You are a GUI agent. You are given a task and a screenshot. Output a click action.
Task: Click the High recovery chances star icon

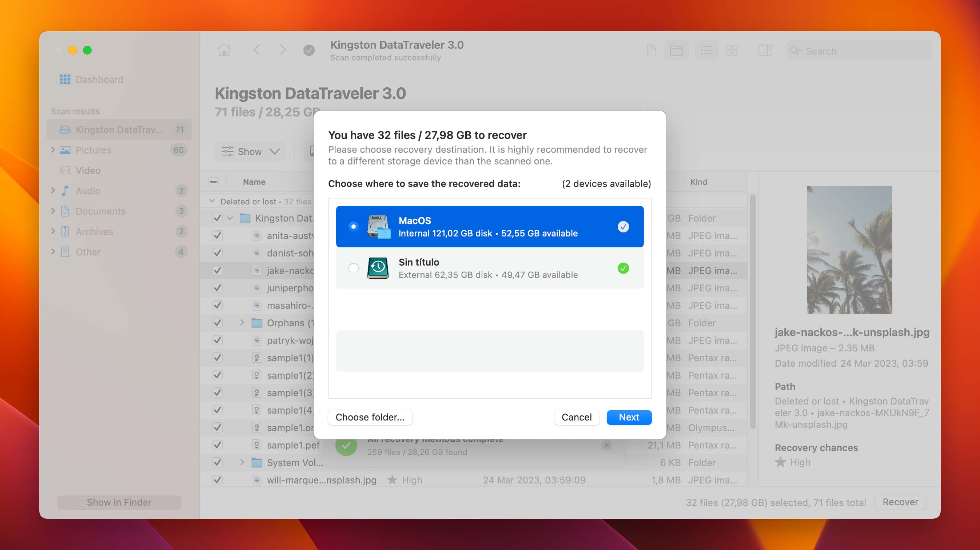(780, 462)
